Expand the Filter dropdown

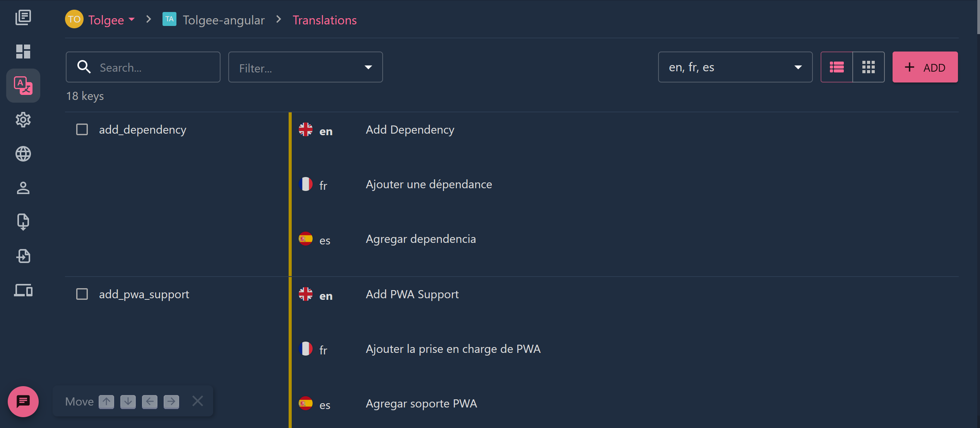[x=305, y=67]
